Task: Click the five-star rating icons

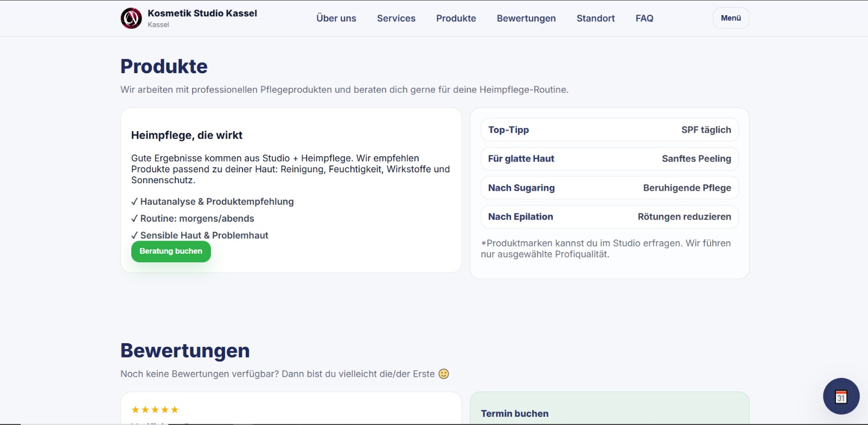Action: 155,410
